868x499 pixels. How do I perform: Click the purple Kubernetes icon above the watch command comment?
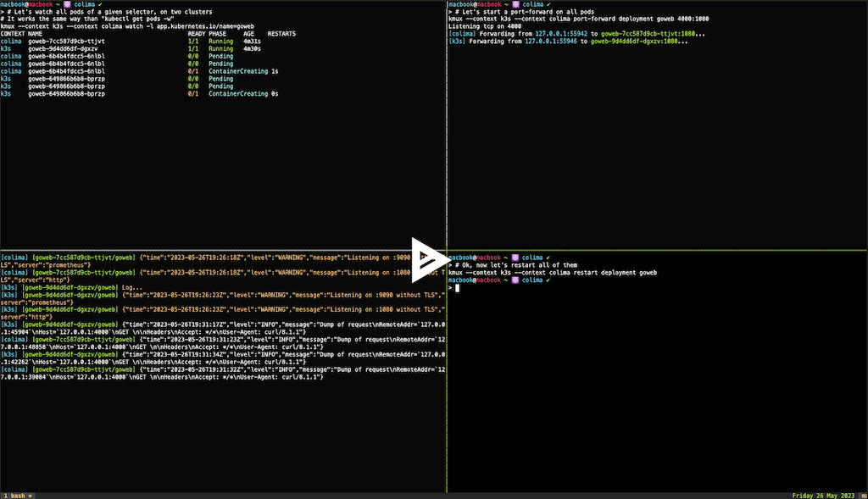(67, 4)
